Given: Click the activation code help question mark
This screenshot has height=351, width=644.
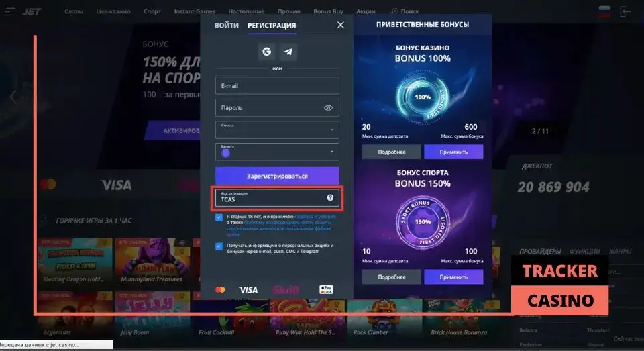Looking at the screenshot, I should 330,198.
